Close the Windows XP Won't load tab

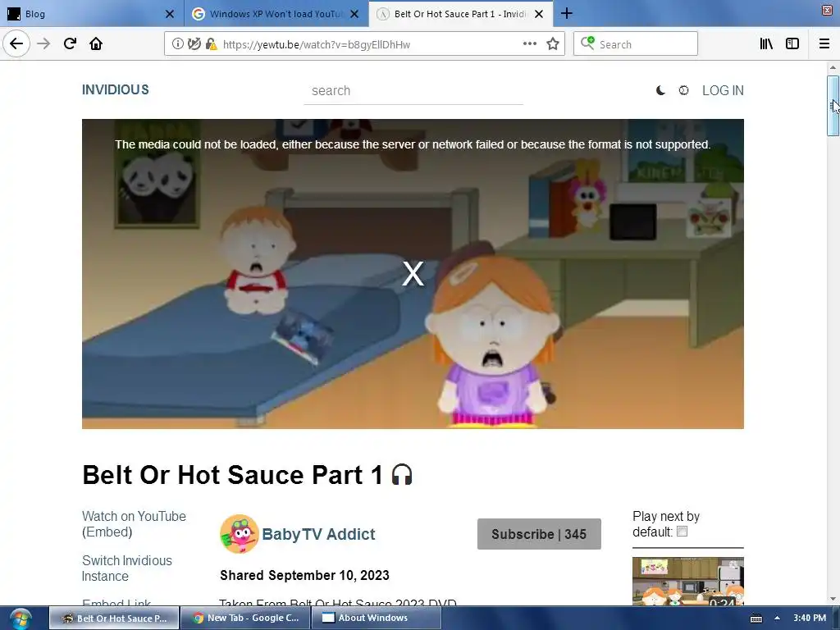point(354,14)
